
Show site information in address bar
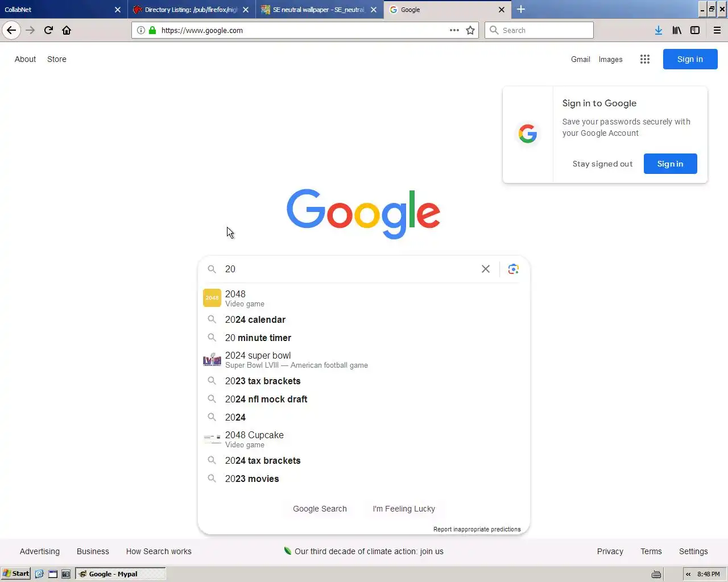(x=140, y=30)
